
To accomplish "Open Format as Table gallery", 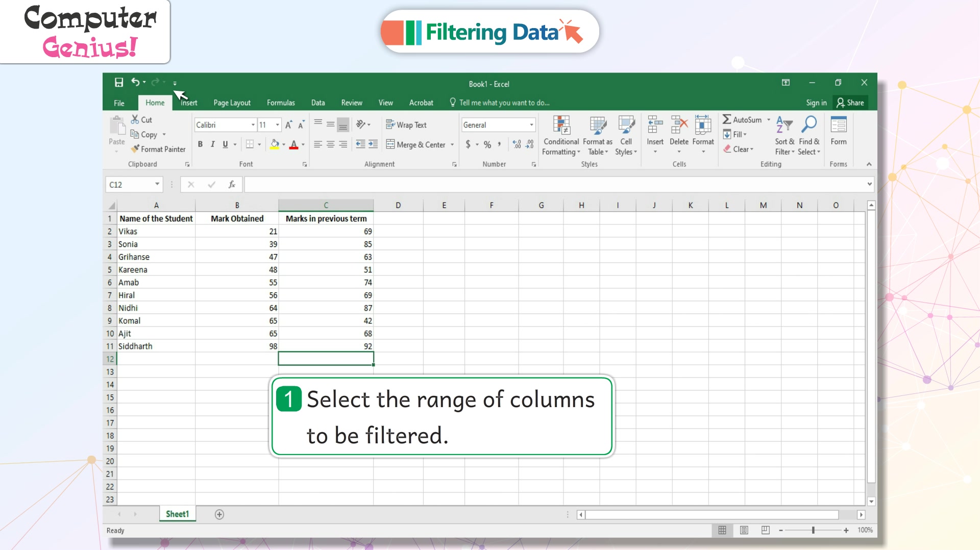I will coord(598,136).
